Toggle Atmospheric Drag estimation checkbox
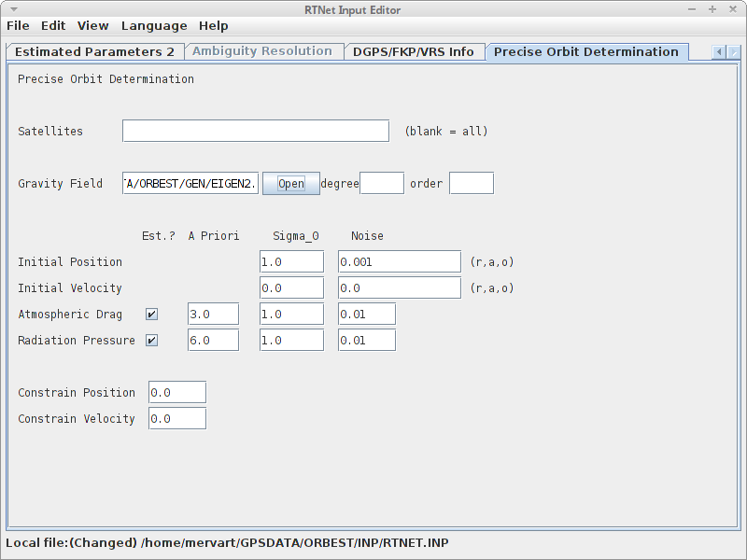Viewport: 747px width, 560px height. pos(151,315)
